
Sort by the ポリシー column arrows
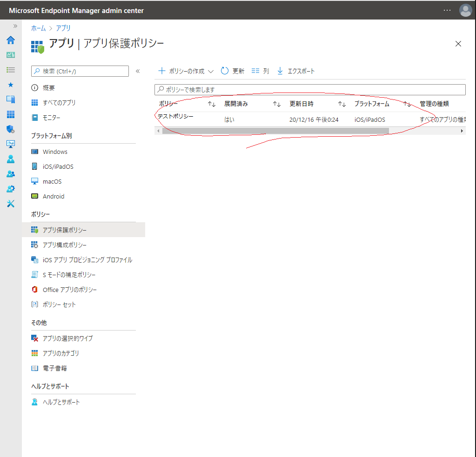click(212, 104)
